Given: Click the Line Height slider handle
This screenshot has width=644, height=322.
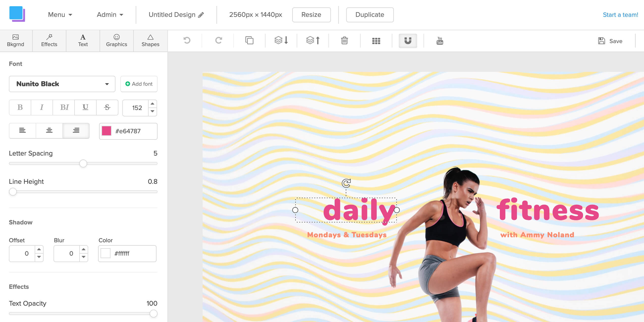Looking at the screenshot, I should [13, 192].
